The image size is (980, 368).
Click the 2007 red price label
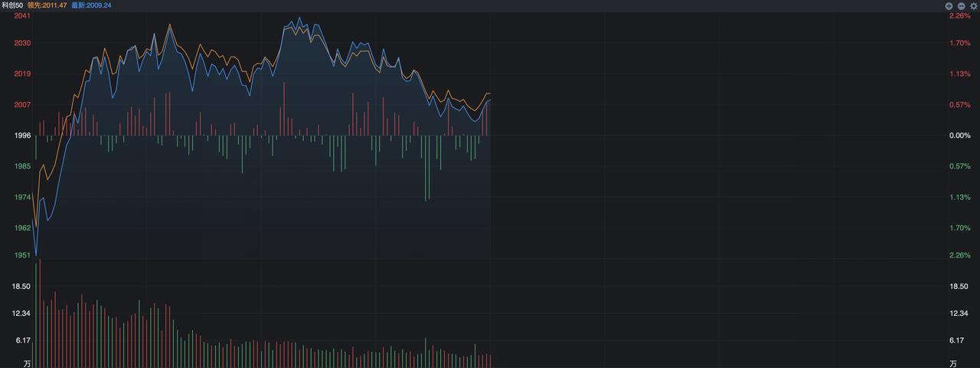point(23,104)
